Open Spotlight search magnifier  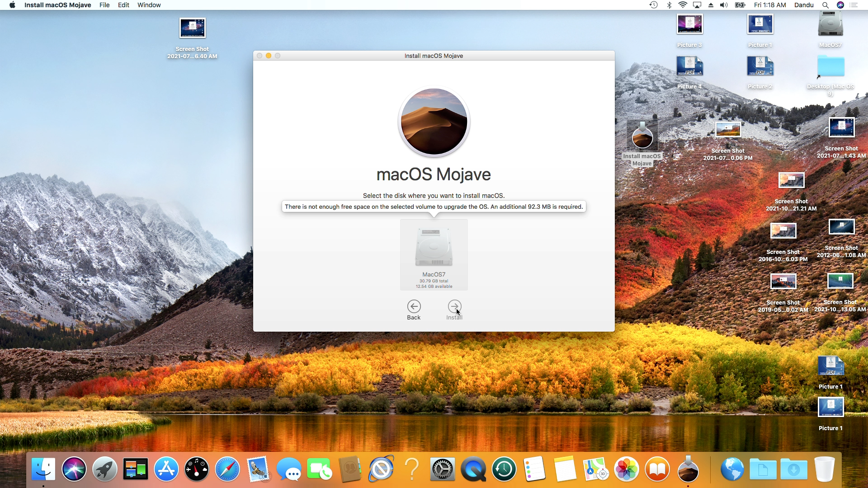825,5
